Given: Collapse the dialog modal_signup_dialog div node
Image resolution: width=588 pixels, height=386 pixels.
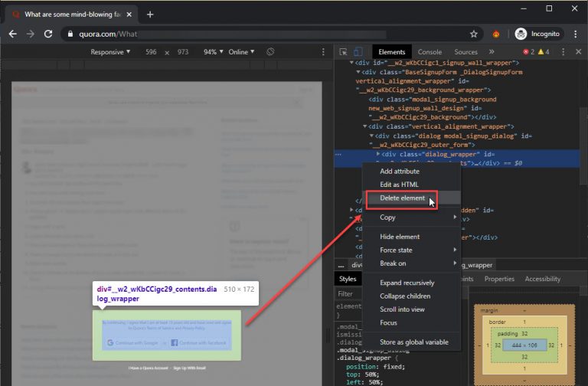Looking at the screenshot, I should coord(371,136).
